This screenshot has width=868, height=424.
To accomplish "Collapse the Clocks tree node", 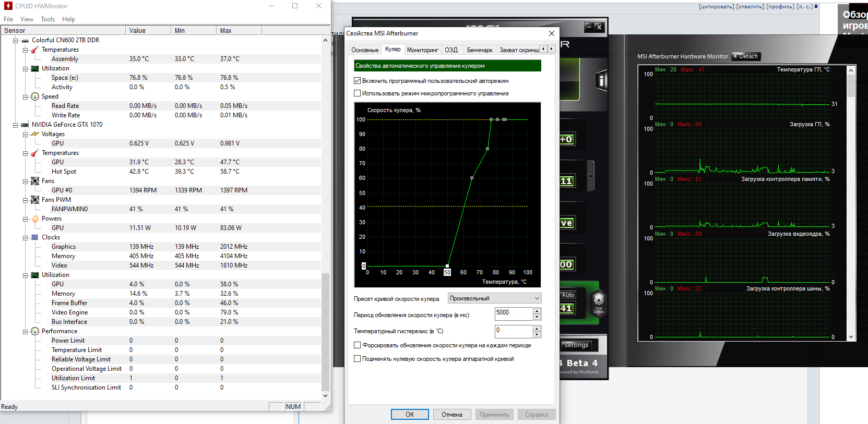I will point(26,237).
